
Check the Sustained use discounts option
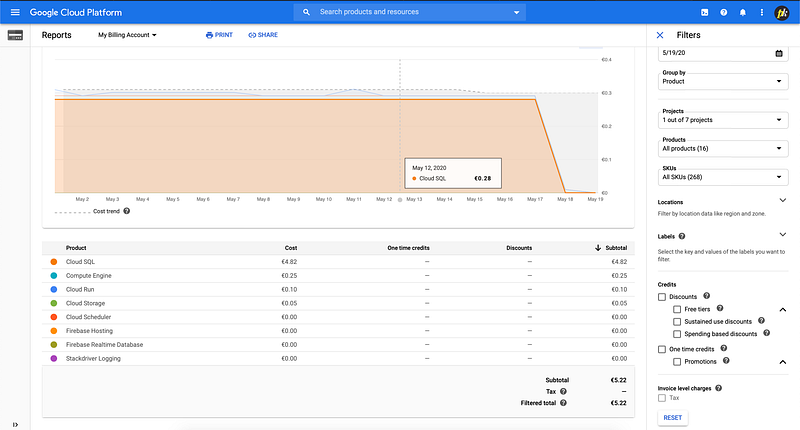(677, 322)
